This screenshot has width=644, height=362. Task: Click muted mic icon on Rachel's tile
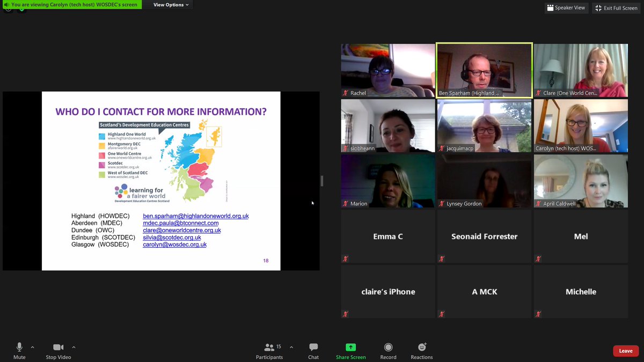click(346, 93)
